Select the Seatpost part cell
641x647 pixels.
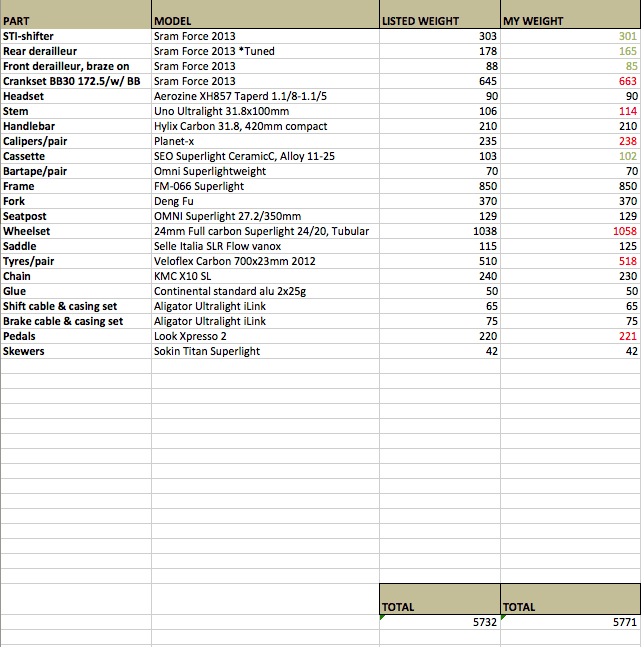tap(76, 216)
